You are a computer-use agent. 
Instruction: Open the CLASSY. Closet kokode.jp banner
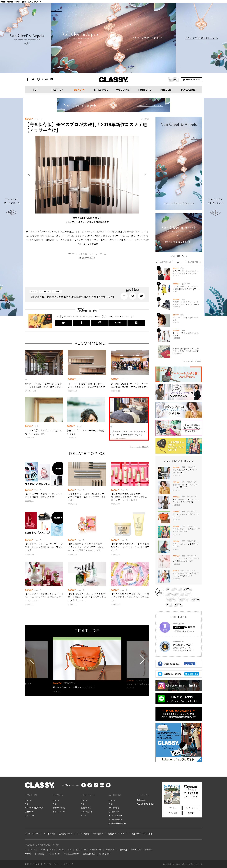tap(179, 742)
